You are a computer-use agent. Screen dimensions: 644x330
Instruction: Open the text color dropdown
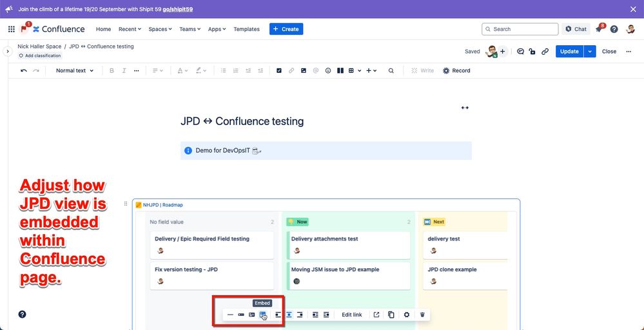point(182,71)
